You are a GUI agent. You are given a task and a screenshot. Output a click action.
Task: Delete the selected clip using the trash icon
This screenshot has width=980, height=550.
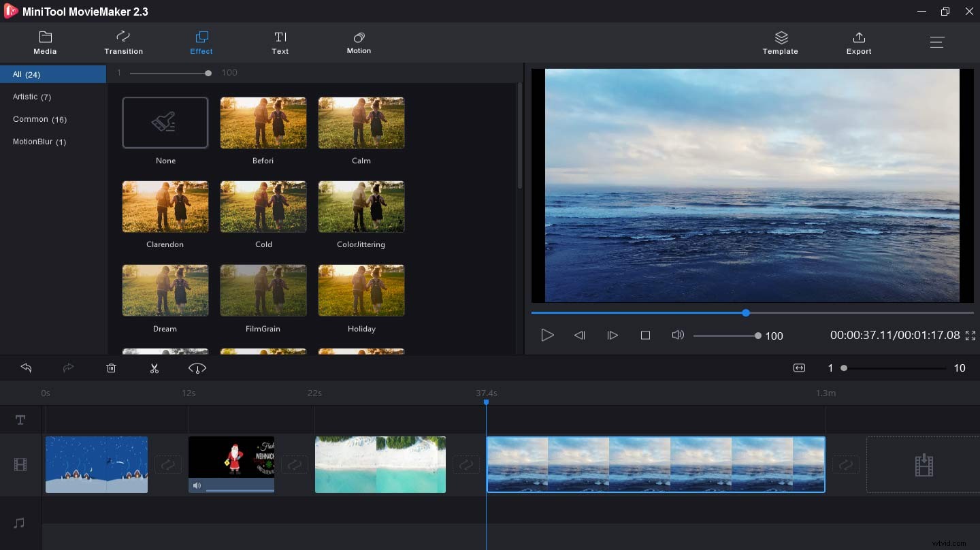click(111, 368)
